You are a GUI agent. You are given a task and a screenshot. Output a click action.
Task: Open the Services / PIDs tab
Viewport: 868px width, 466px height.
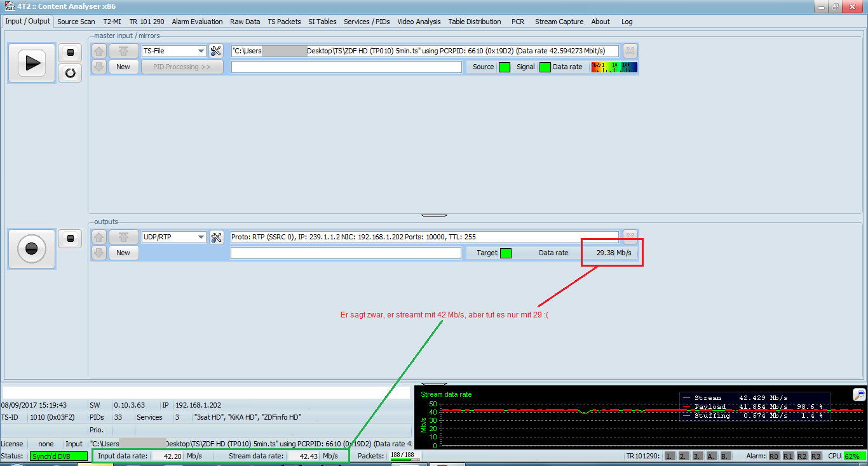pyautogui.click(x=367, y=22)
